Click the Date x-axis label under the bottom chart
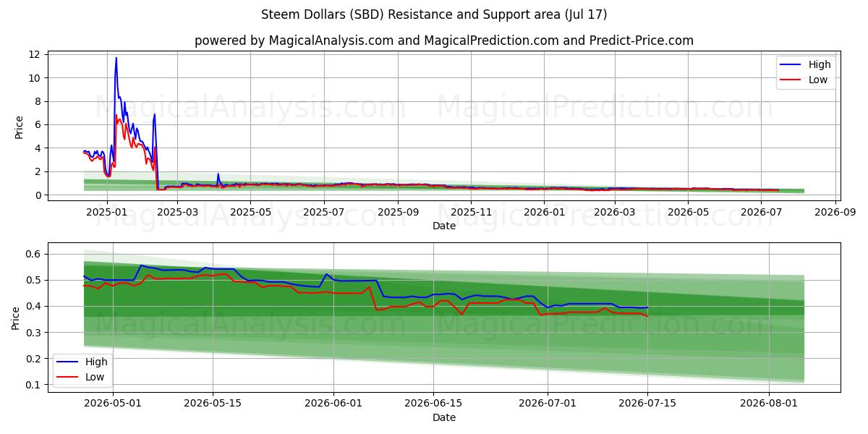 pyautogui.click(x=444, y=417)
